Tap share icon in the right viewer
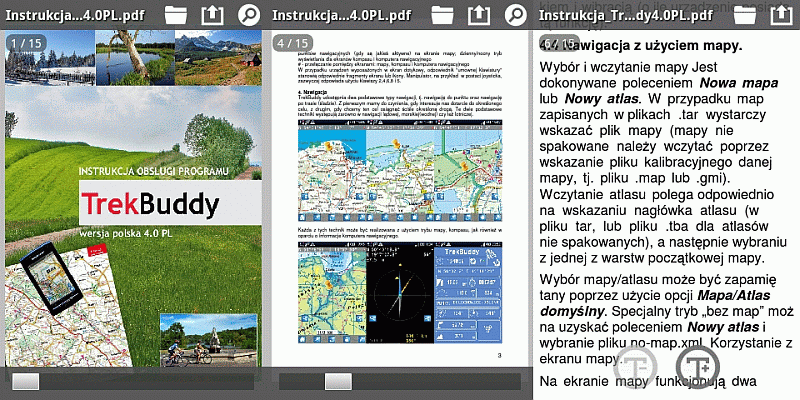 780,15
